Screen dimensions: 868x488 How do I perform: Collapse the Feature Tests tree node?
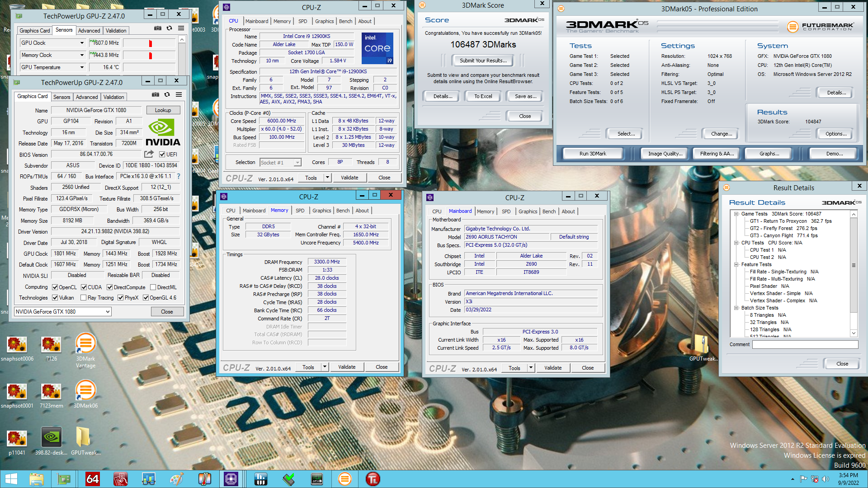click(736, 264)
